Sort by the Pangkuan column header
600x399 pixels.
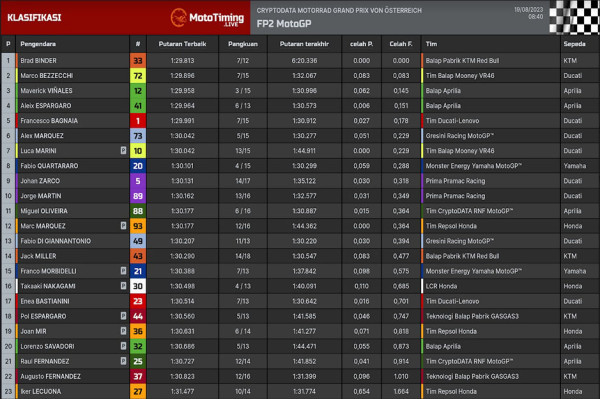243,44
